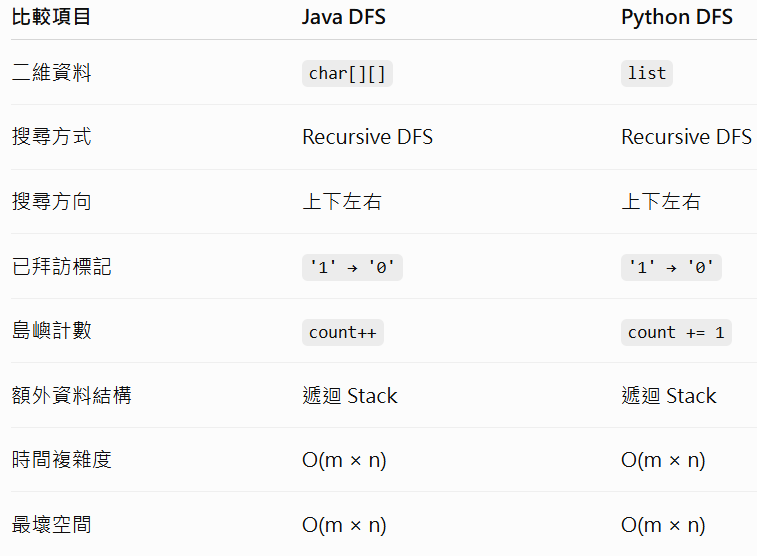Select the char[][] code snippet
757x556 pixels.
coord(347,73)
